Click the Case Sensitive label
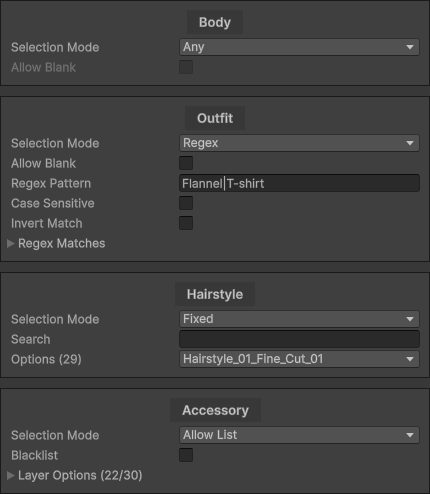The image size is (430, 494). [x=53, y=203]
